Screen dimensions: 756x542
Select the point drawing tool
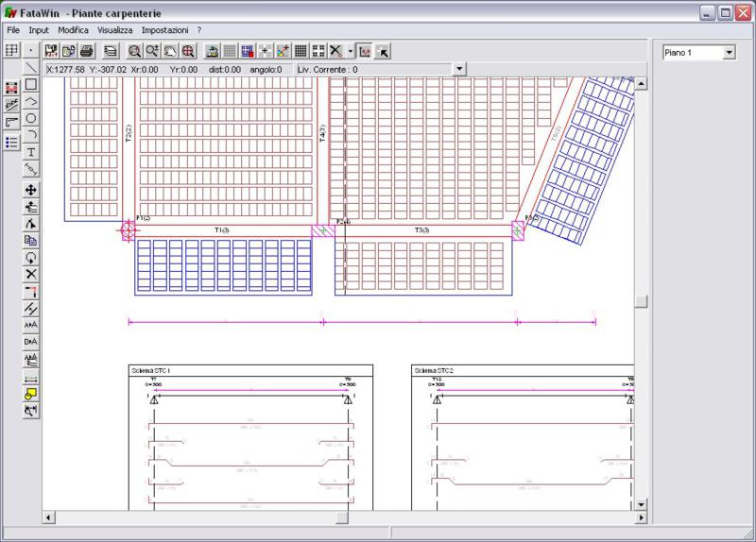31,50
